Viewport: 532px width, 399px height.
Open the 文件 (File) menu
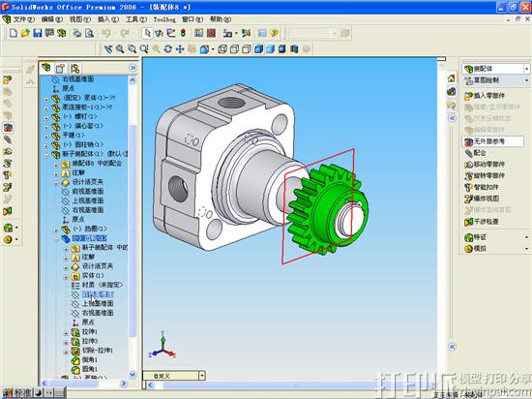point(24,19)
